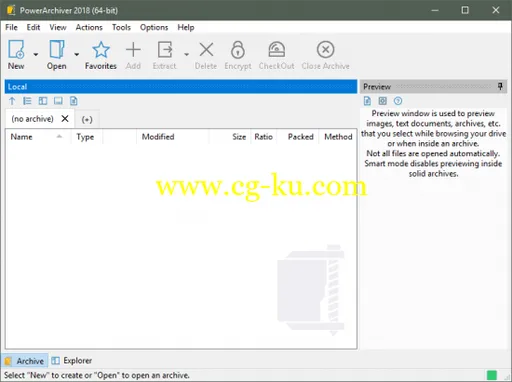This screenshot has width=512, height=382.
Task: Click the status bar hint text
Action: click(97, 375)
